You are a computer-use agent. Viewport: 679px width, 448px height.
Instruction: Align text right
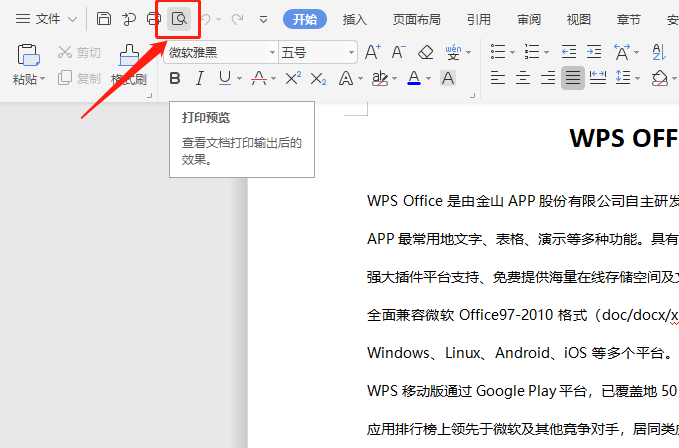coord(548,78)
